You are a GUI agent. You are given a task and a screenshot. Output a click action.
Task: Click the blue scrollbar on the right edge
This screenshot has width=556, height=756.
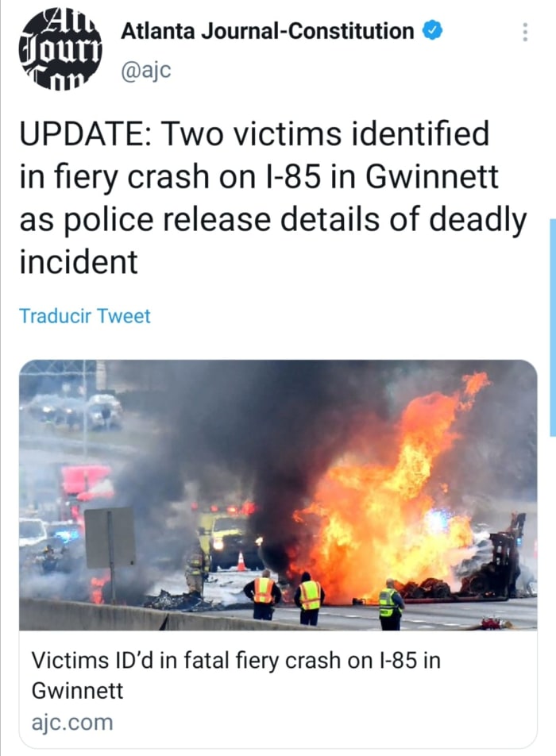pyautogui.click(x=553, y=327)
